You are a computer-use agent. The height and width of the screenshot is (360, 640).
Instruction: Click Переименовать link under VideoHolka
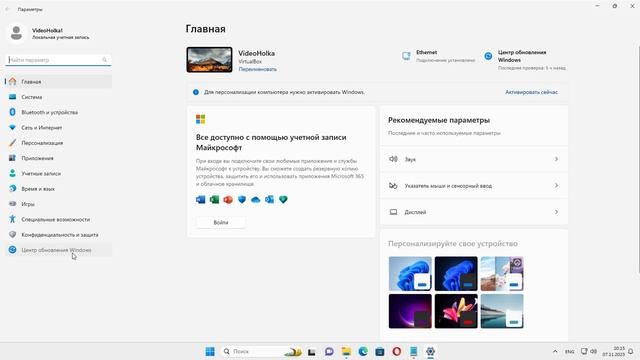click(258, 69)
